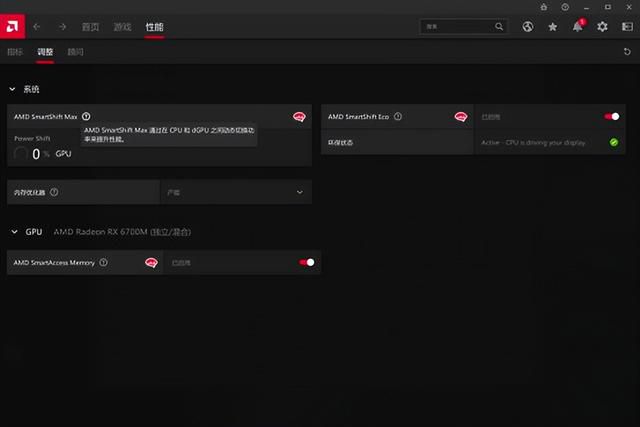Click the SmartAccess Memory red badge icon
The image size is (640, 427).
point(151,262)
